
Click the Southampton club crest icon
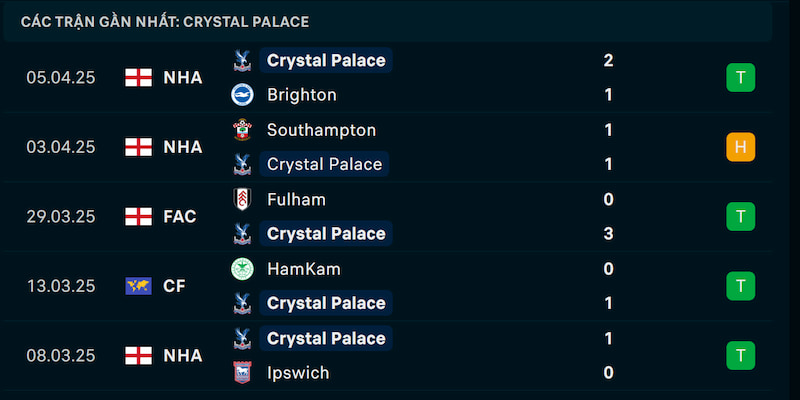click(242, 130)
